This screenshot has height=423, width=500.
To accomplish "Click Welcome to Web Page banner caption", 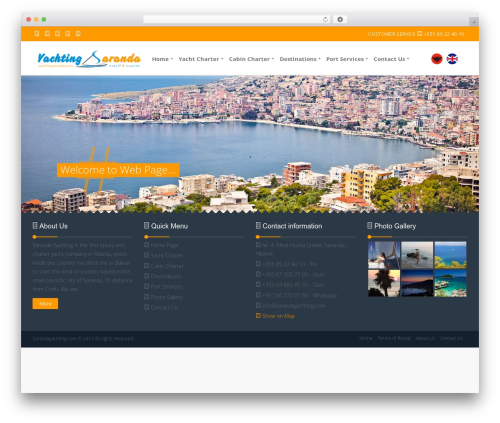I will [118, 170].
